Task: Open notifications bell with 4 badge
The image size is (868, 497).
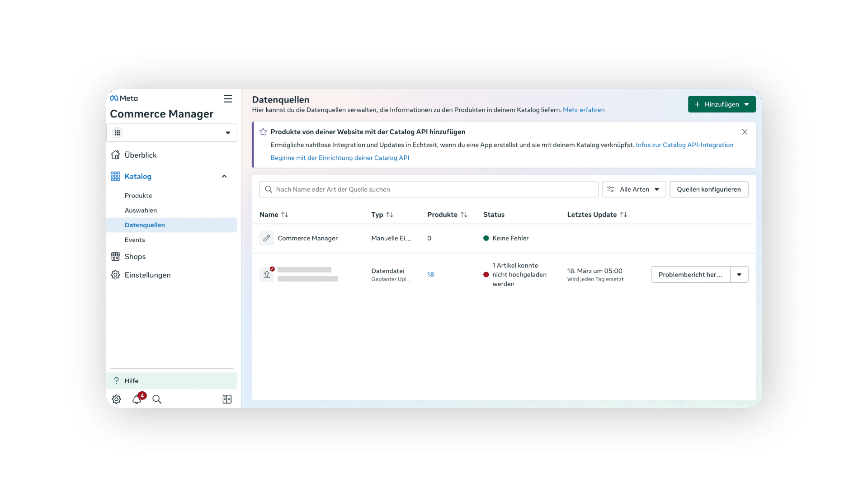Action: tap(137, 399)
